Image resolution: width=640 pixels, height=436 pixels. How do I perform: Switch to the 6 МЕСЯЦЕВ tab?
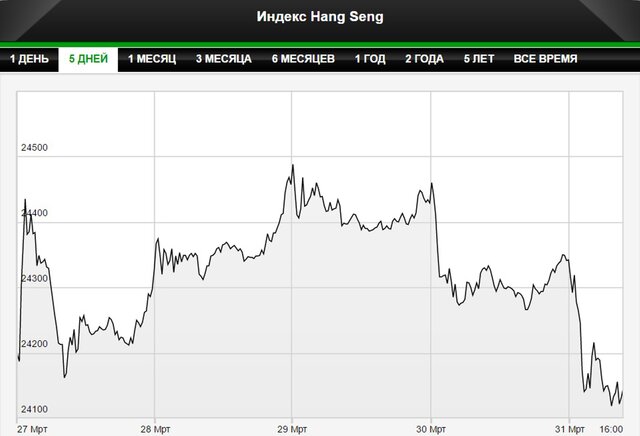click(x=303, y=59)
